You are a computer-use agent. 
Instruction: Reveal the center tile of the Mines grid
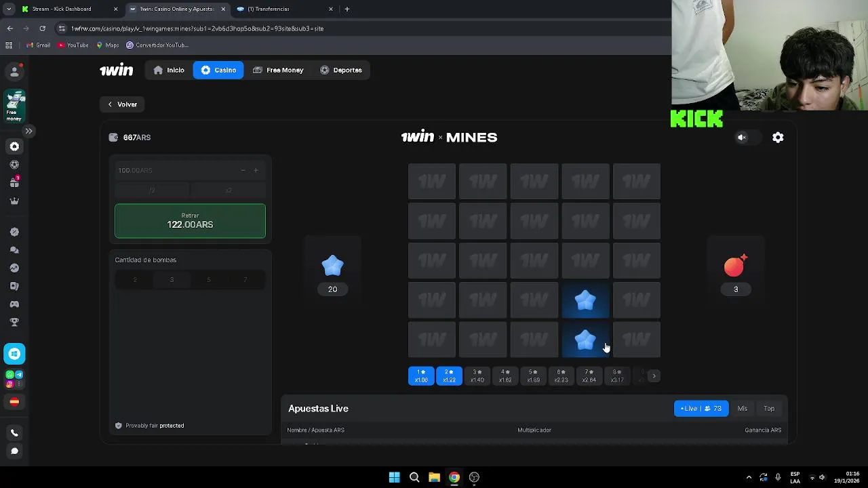tap(534, 261)
